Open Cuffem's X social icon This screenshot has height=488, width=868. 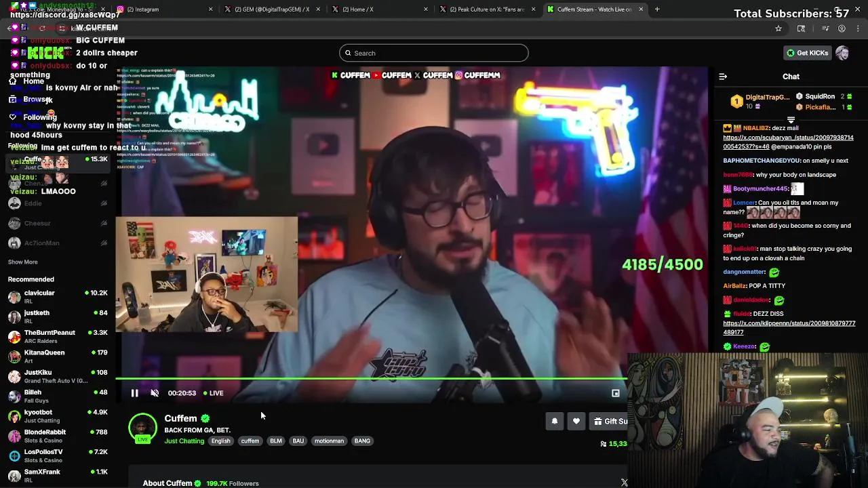point(624,483)
